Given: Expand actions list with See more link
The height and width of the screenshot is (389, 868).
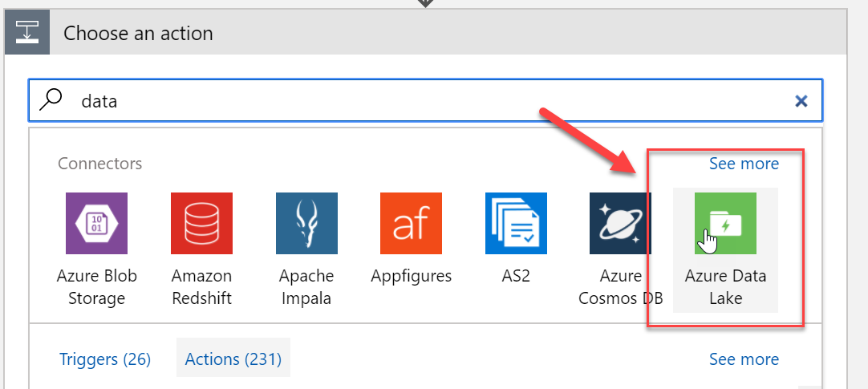Looking at the screenshot, I should [744, 359].
